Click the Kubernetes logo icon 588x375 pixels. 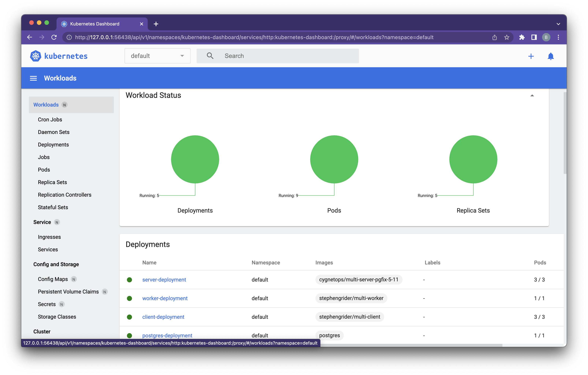click(x=35, y=56)
